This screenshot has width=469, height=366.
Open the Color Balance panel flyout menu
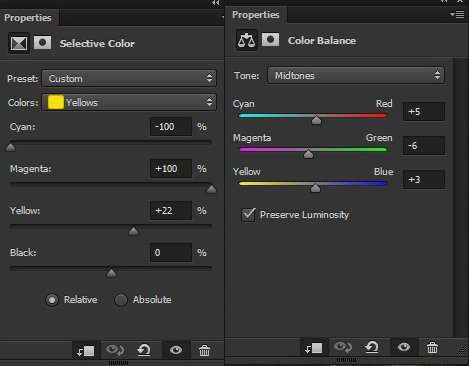point(457,14)
